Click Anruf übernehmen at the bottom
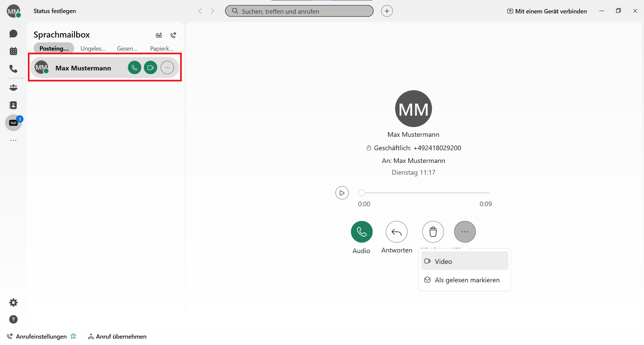Viewport: 644px width, 345px height. click(x=117, y=336)
